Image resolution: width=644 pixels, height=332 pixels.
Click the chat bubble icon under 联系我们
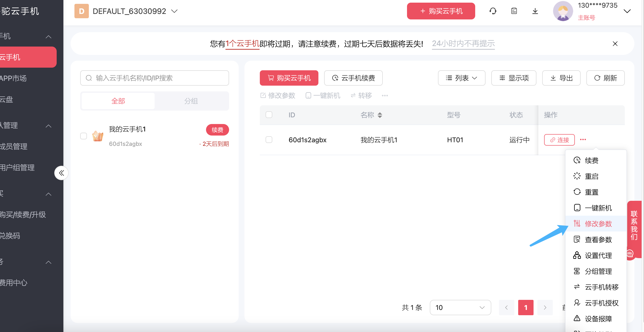click(x=630, y=254)
